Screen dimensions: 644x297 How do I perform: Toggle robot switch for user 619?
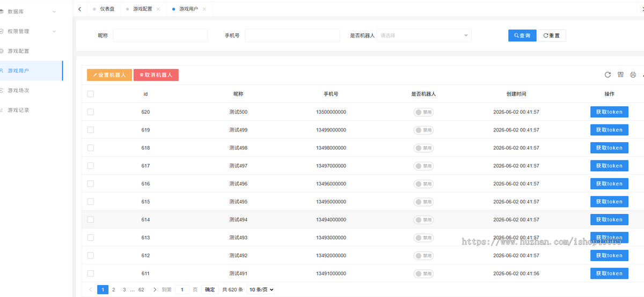click(x=423, y=130)
